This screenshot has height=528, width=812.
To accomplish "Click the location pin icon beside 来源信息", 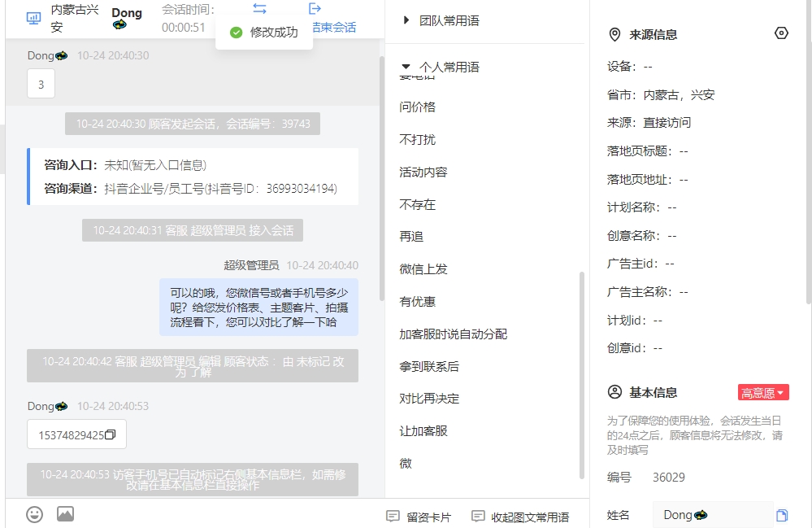I will coord(614,35).
